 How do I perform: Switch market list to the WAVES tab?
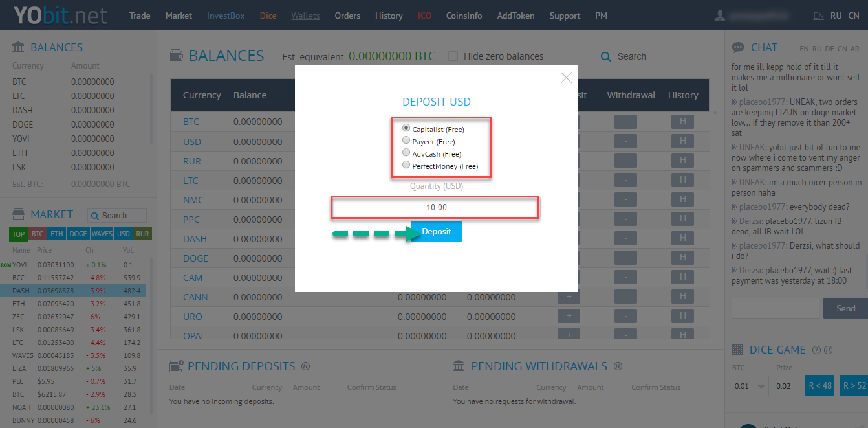[102, 234]
